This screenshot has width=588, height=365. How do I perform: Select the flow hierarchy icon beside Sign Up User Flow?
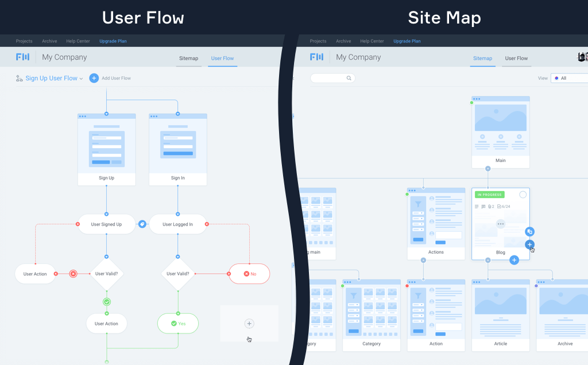coord(19,78)
